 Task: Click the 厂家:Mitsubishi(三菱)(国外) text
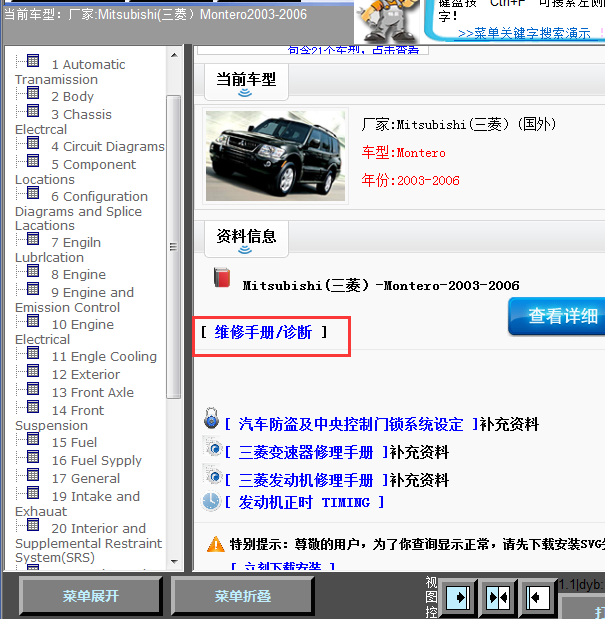click(x=459, y=124)
